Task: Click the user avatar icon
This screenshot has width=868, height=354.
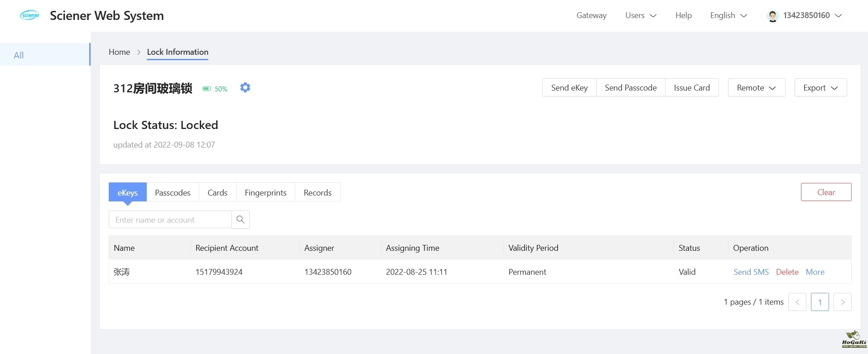Action: (772, 16)
